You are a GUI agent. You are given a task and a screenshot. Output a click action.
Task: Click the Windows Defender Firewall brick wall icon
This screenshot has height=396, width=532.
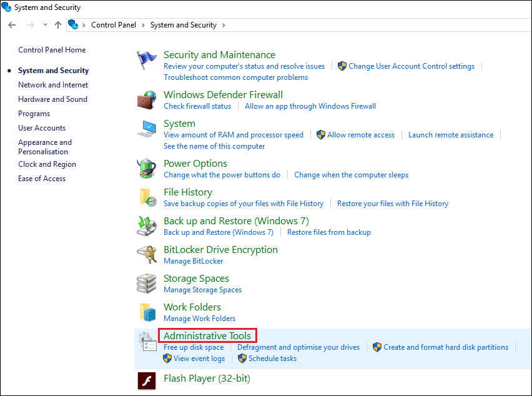pyautogui.click(x=147, y=100)
